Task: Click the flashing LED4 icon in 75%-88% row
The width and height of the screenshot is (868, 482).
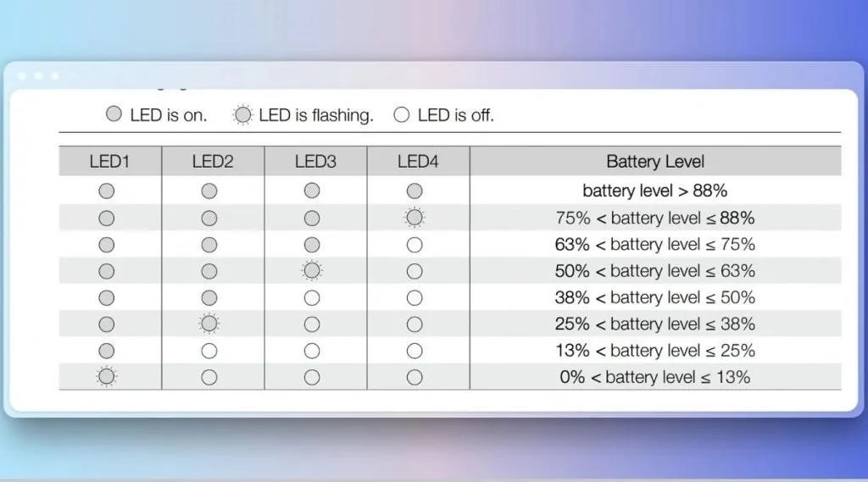Action: coord(414,218)
